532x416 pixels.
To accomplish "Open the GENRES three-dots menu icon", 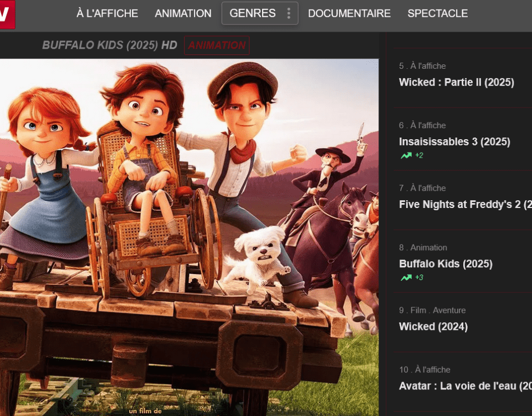I will pyautogui.click(x=289, y=13).
